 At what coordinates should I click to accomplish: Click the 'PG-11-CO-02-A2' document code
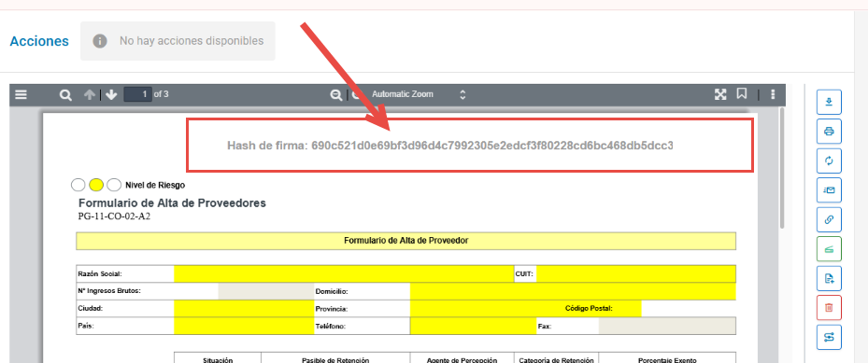point(115,216)
